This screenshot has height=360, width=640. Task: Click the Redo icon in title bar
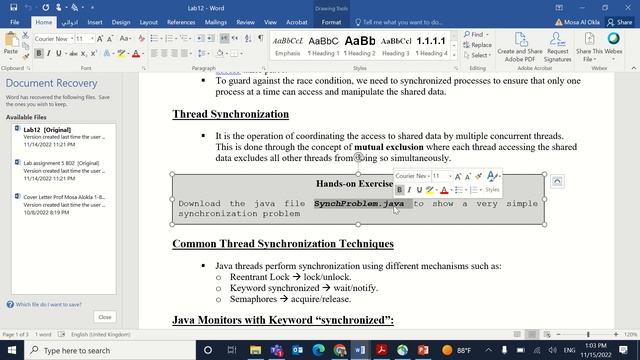45,8
